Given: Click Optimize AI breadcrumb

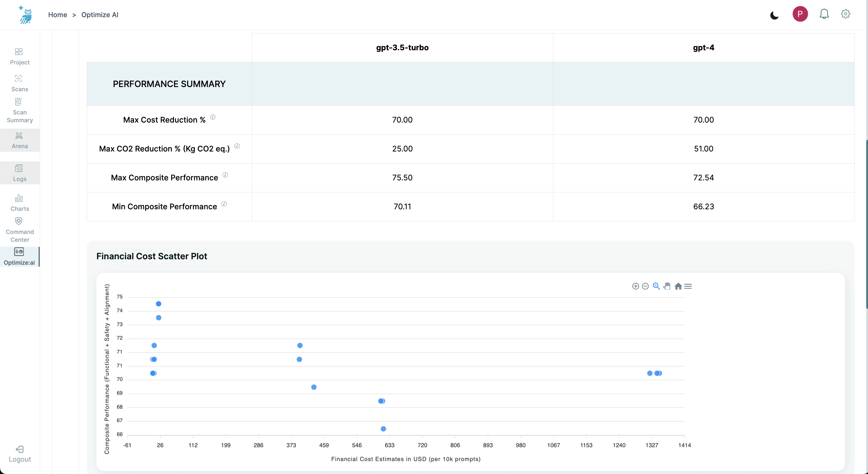Looking at the screenshot, I should point(100,15).
